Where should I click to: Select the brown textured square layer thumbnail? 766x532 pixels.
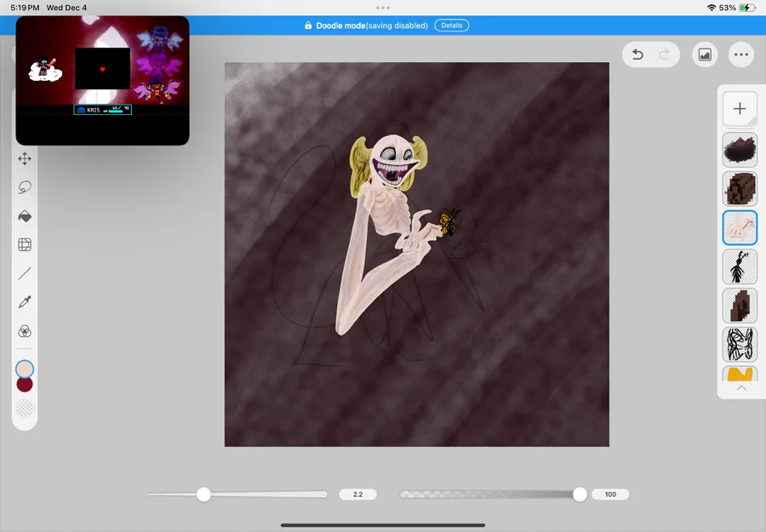740,189
